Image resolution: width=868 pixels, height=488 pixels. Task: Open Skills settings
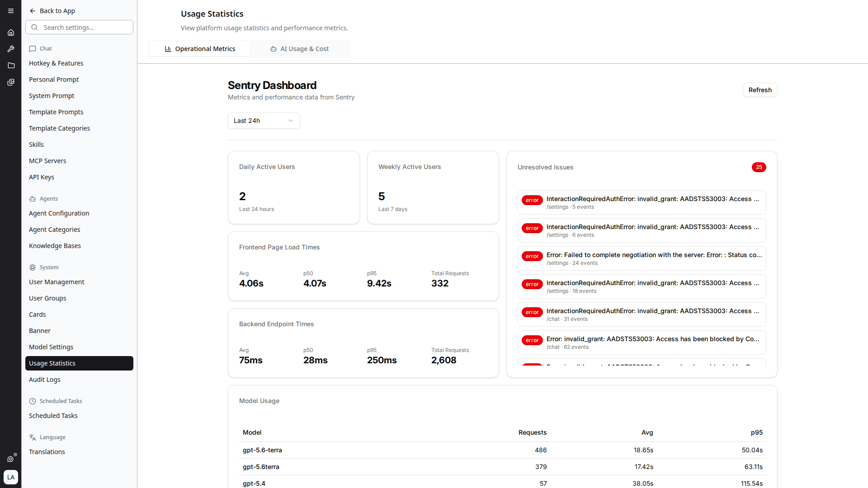pyautogui.click(x=79, y=145)
